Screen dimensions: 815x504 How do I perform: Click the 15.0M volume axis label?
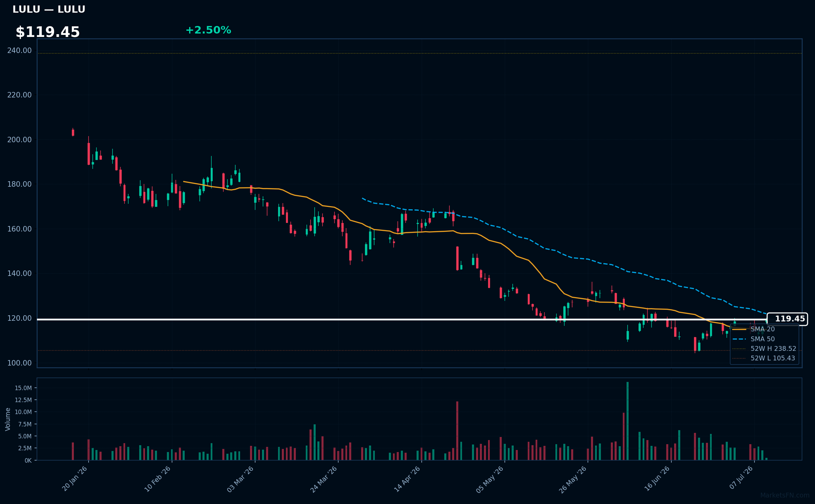pos(23,388)
